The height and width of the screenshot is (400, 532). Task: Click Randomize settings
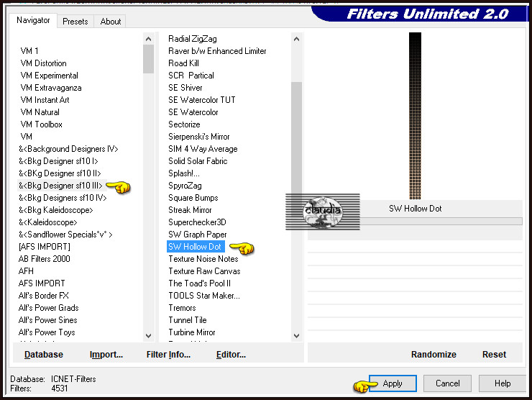(x=434, y=355)
